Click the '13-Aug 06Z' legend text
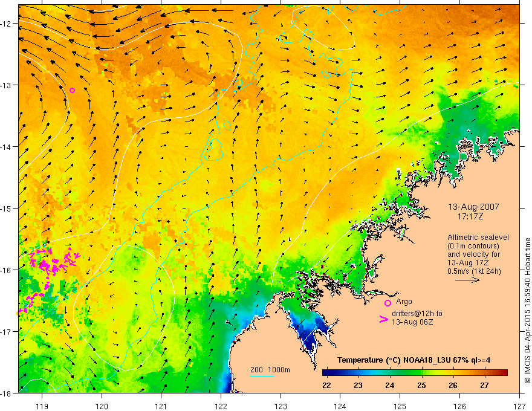The image size is (532, 411). [x=412, y=322]
